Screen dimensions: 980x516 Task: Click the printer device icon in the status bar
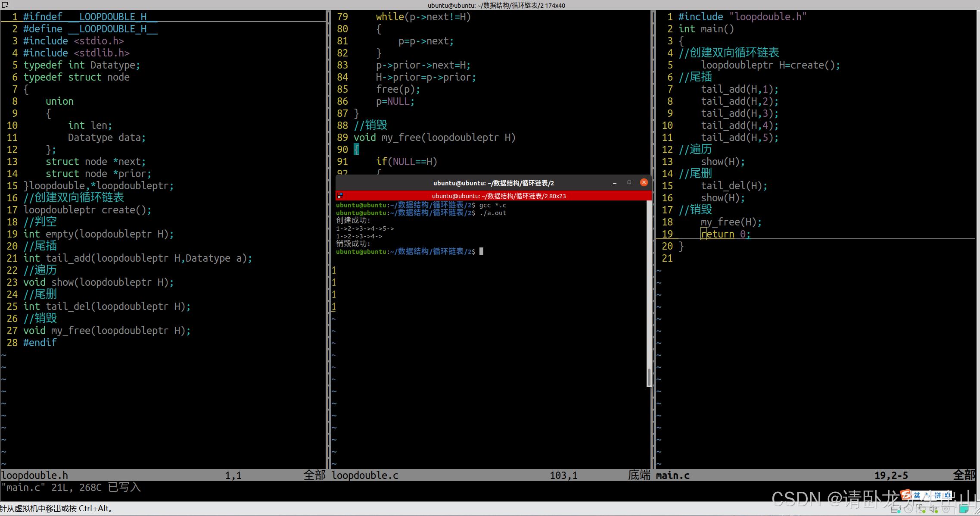coord(896,509)
